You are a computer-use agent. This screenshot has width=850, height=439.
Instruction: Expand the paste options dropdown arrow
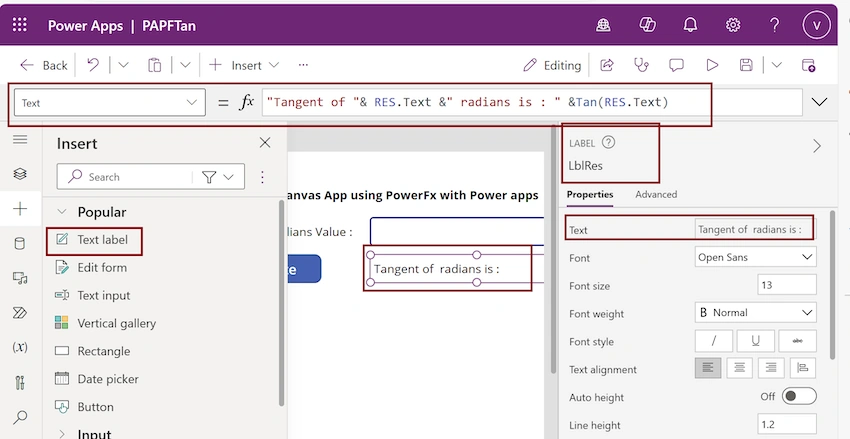click(x=185, y=65)
